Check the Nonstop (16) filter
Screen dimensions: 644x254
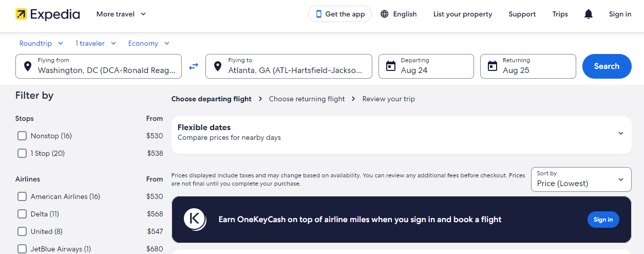coord(22,136)
